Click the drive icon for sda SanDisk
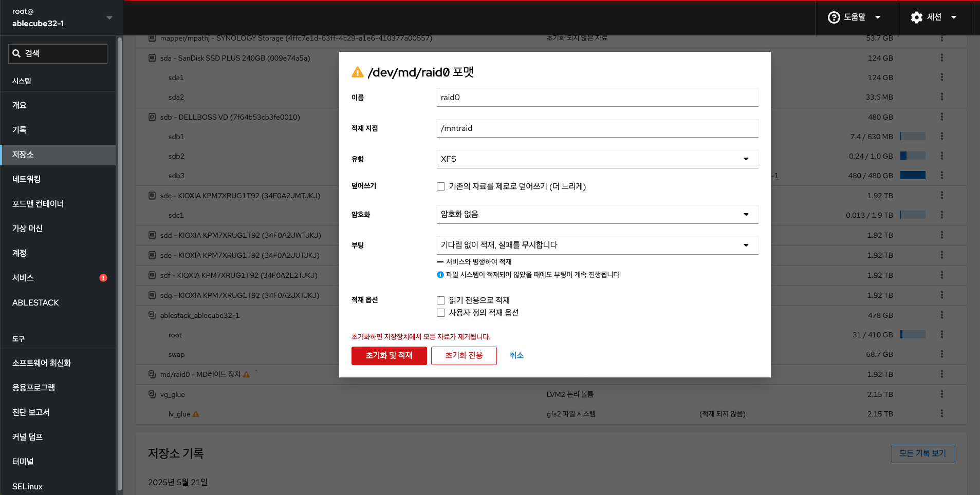Viewport: 980px width, 495px height. click(152, 58)
